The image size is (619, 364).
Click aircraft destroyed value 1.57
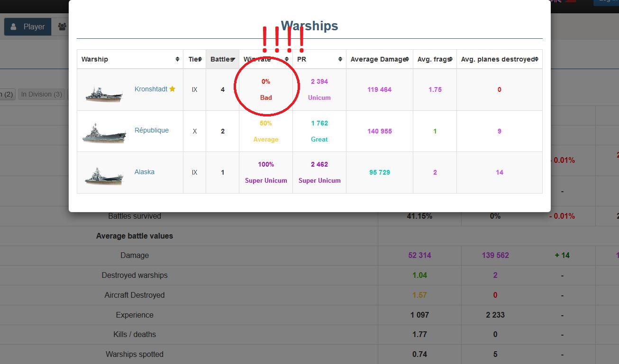pyautogui.click(x=419, y=295)
